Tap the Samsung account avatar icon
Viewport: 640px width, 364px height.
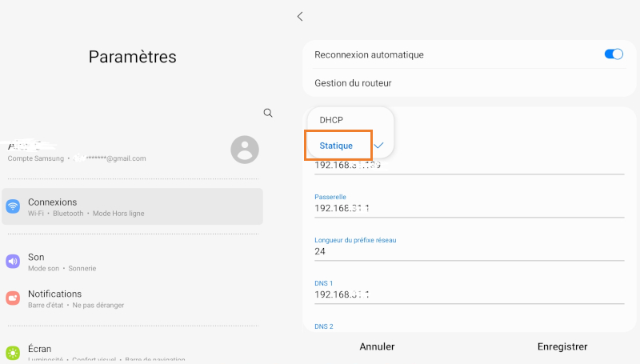point(244,150)
